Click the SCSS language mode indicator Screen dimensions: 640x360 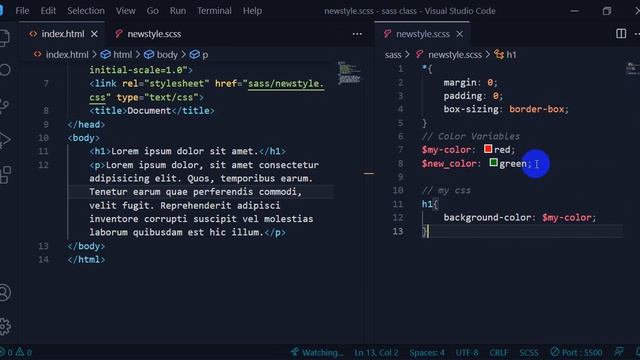(529, 352)
